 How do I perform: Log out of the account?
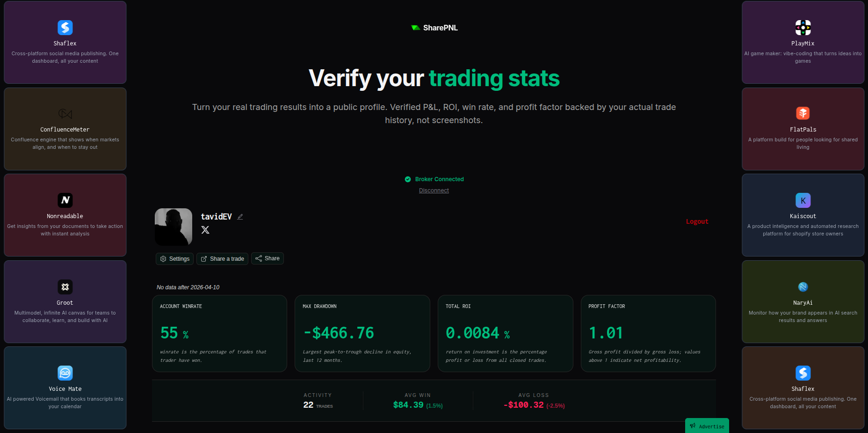697,221
